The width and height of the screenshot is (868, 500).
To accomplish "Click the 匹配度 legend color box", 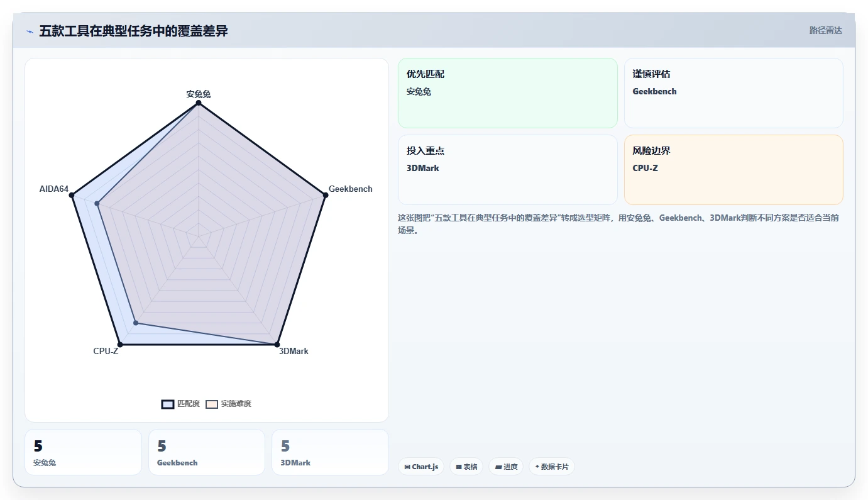I will (168, 404).
